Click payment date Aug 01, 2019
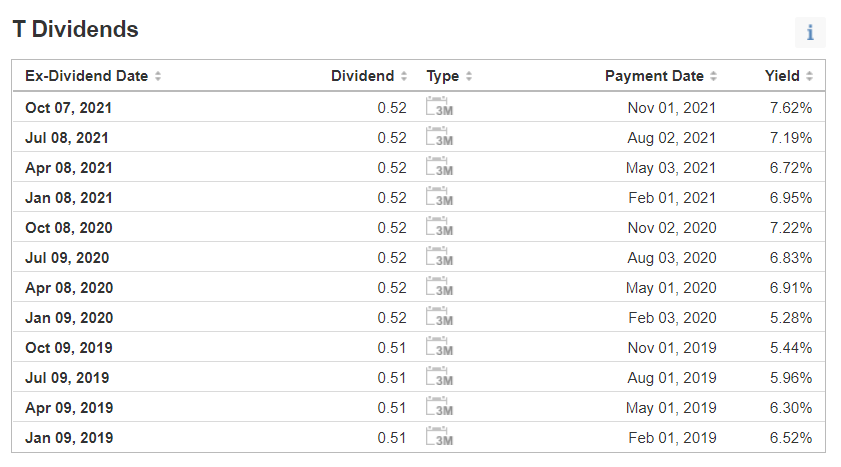 (672, 378)
